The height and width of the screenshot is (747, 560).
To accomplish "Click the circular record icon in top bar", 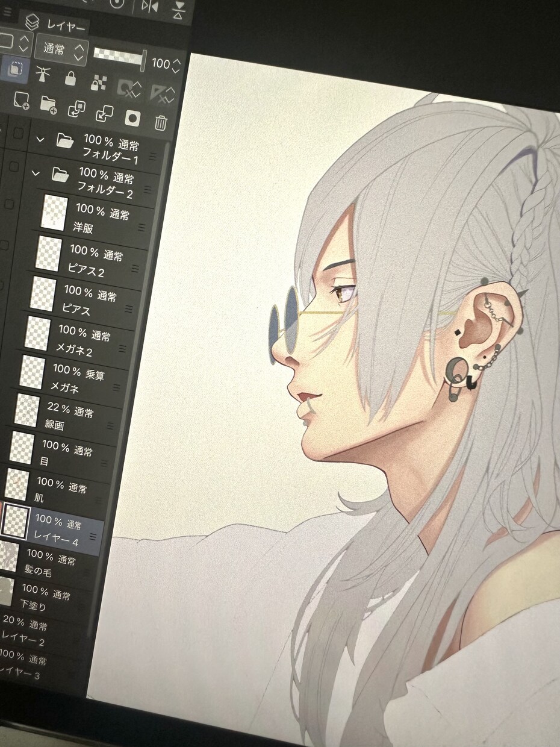I will click(x=117, y=4).
